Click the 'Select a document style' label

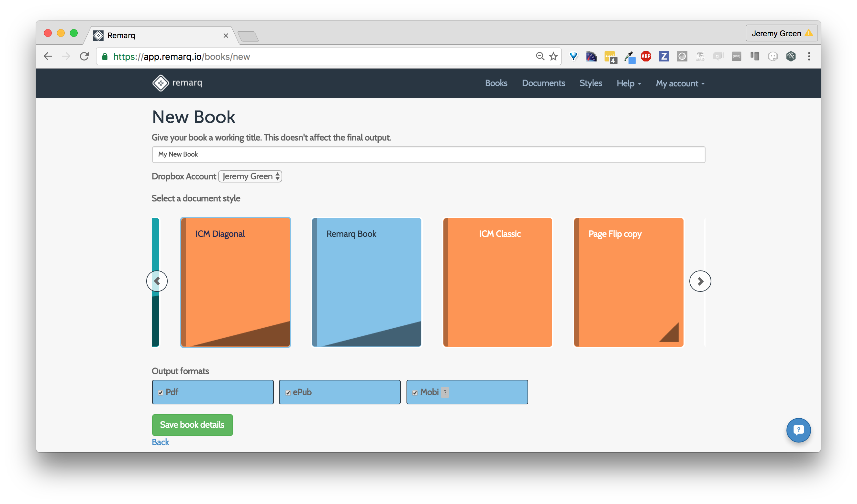[x=196, y=199]
